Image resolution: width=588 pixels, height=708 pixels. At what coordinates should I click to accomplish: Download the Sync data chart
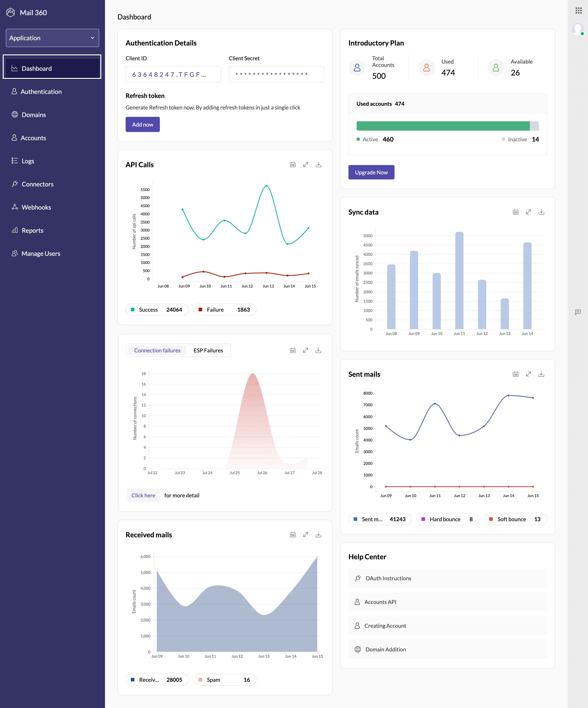tap(541, 212)
